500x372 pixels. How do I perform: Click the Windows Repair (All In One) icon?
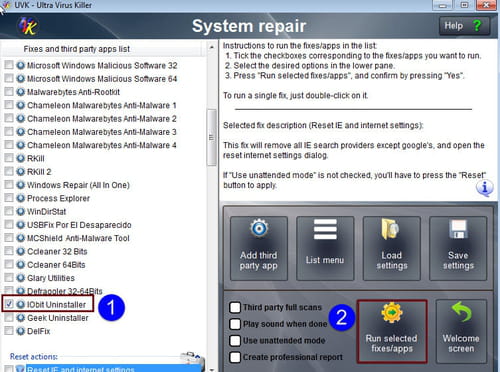pos(21,185)
